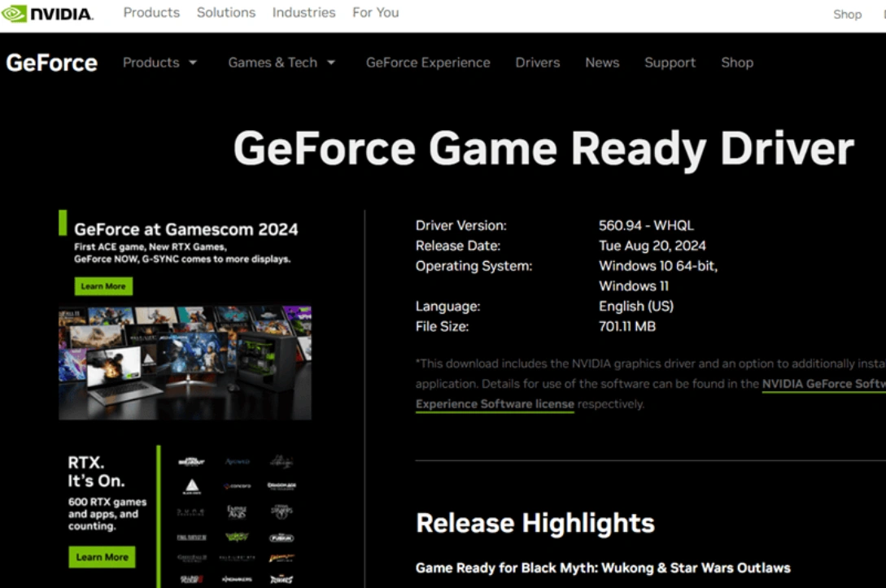Click the Dragon Age game logo
Screen dimensions: 886x588
[x=281, y=486]
